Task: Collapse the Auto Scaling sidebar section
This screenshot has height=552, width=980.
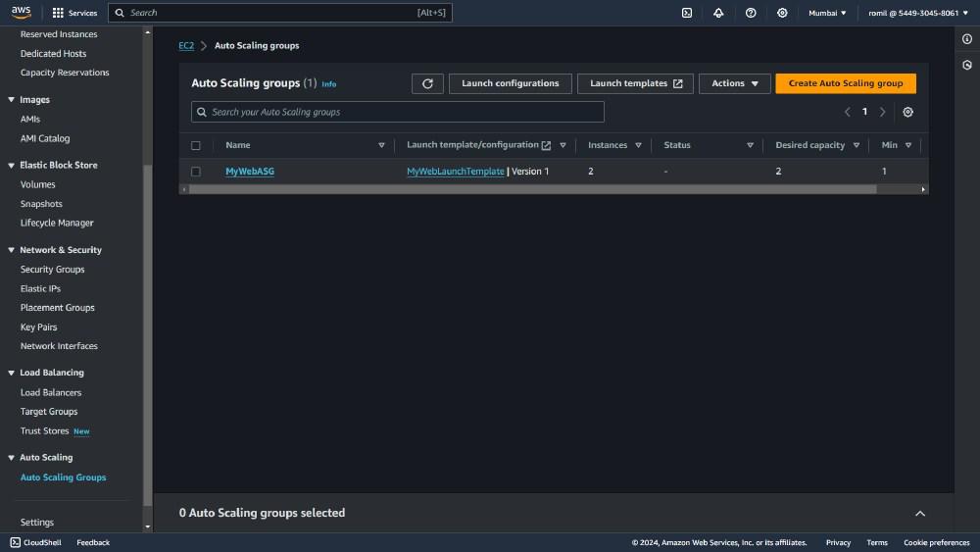Action: (11, 458)
